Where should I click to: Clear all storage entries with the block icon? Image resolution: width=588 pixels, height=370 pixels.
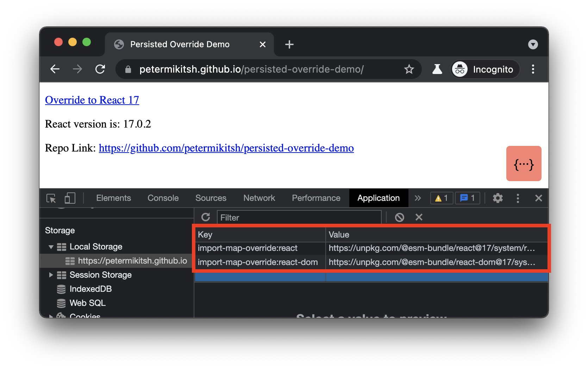(399, 217)
